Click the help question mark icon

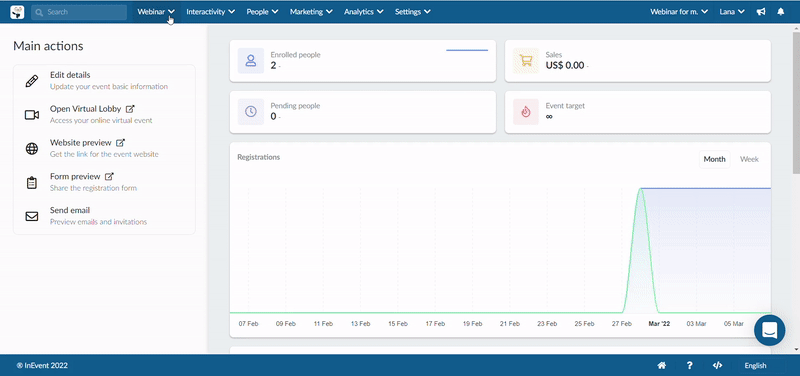[689, 365]
